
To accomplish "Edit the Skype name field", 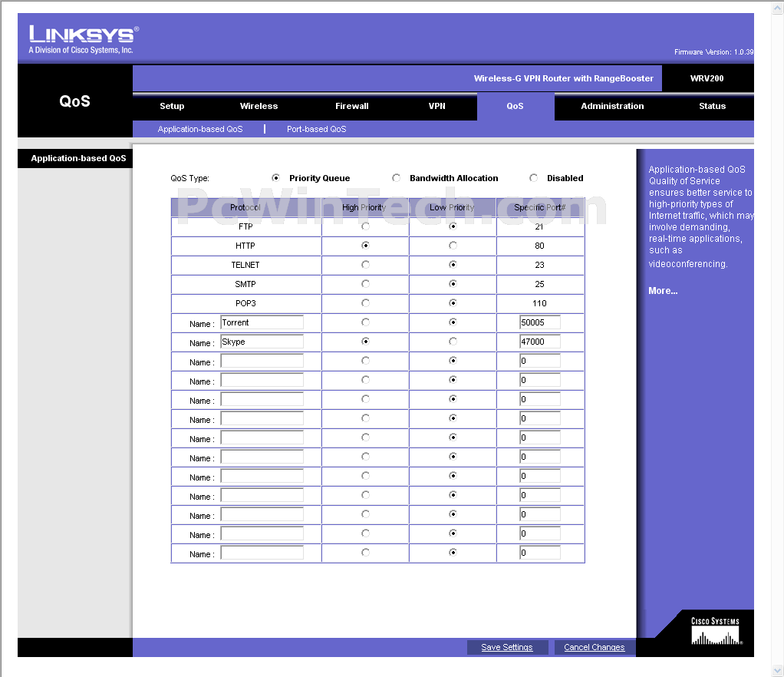I will tap(262, 342).
